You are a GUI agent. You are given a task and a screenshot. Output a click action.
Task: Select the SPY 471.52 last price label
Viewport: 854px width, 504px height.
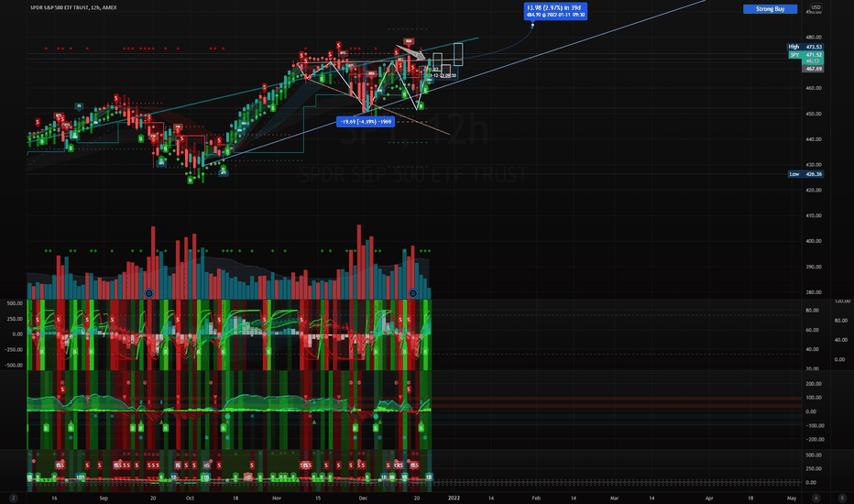click(x=806, y=55)
